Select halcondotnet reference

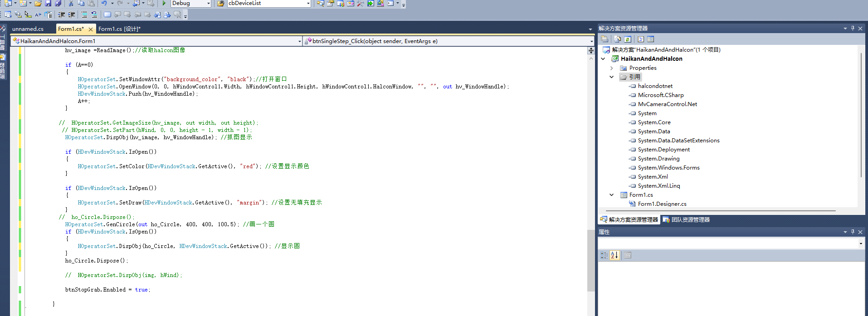[655, 86]
